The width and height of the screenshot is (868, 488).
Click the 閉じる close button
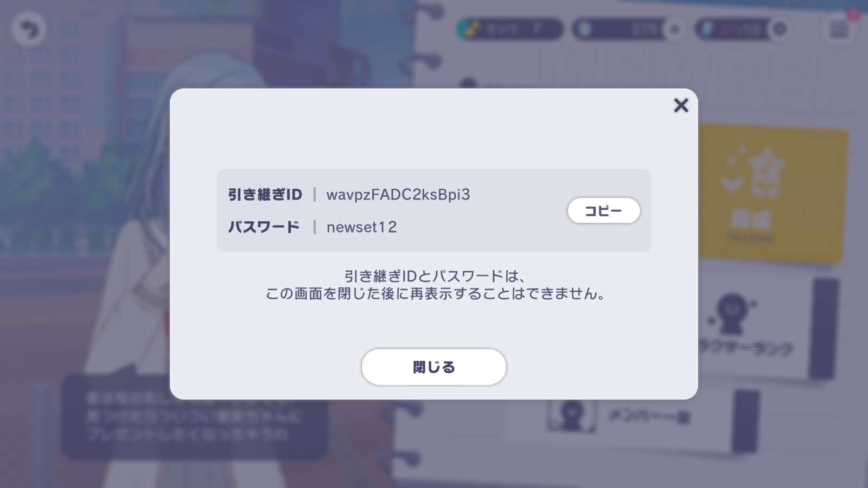coord(434,367)
